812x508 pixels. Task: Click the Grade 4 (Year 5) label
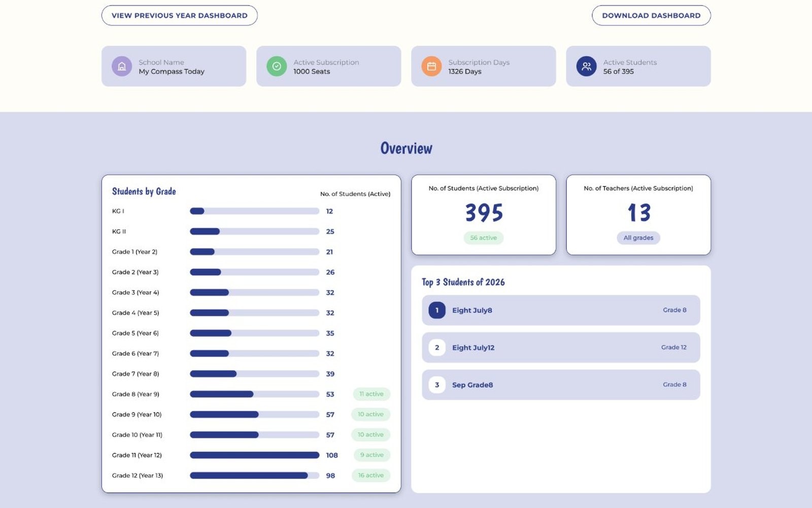(x=136, y=313)
